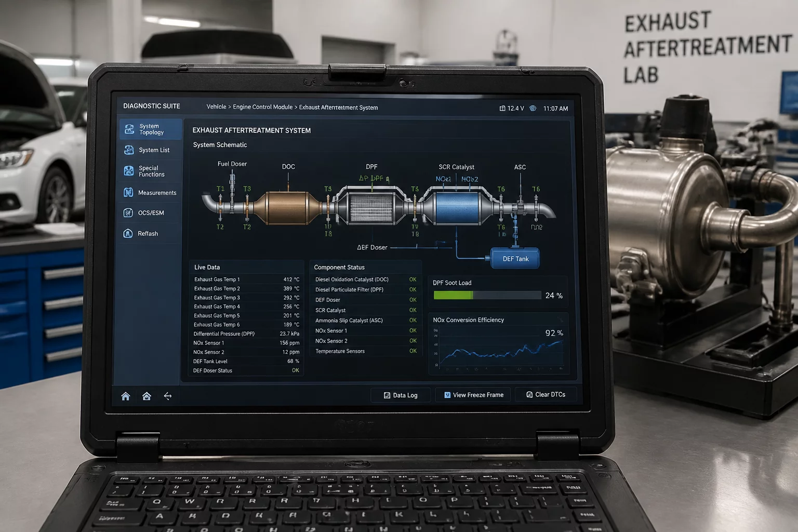Click the System List sidebar icon

[129, 150]
